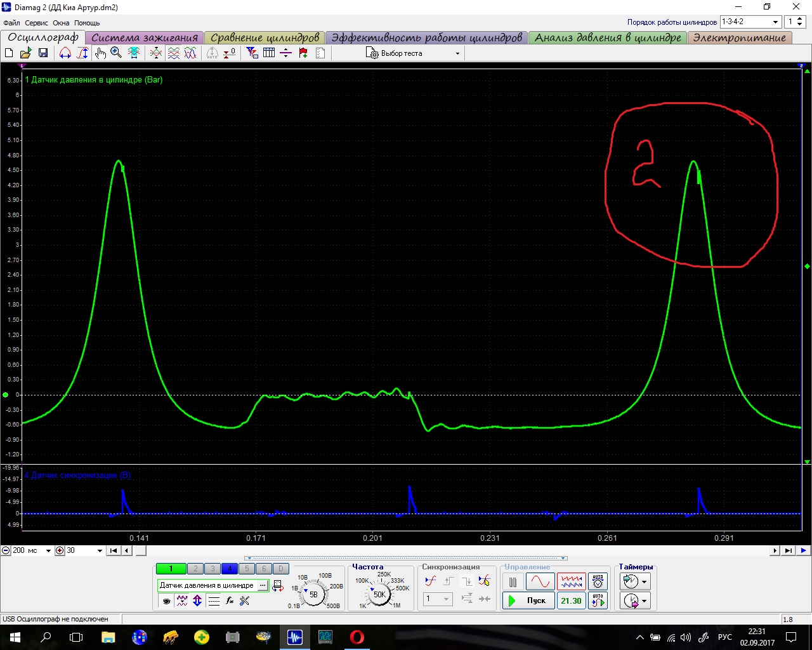Open Opera from the Windows taskbar
812x650 pixels.
tap(357, 637)
